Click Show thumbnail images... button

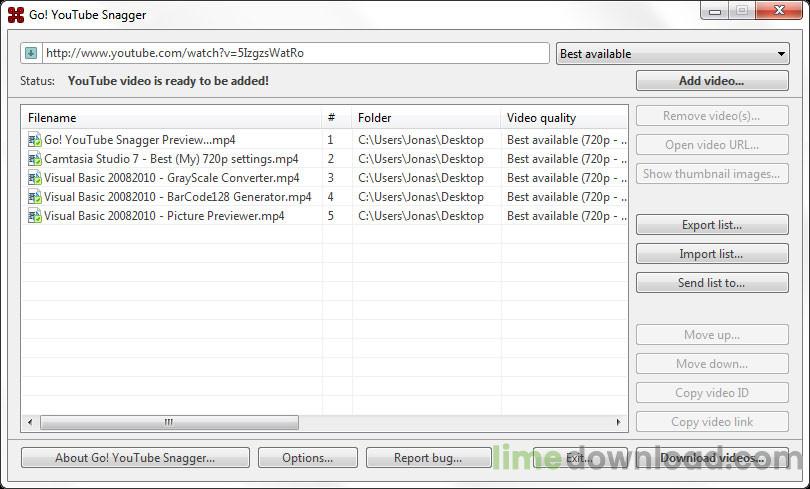pos(712,174)
